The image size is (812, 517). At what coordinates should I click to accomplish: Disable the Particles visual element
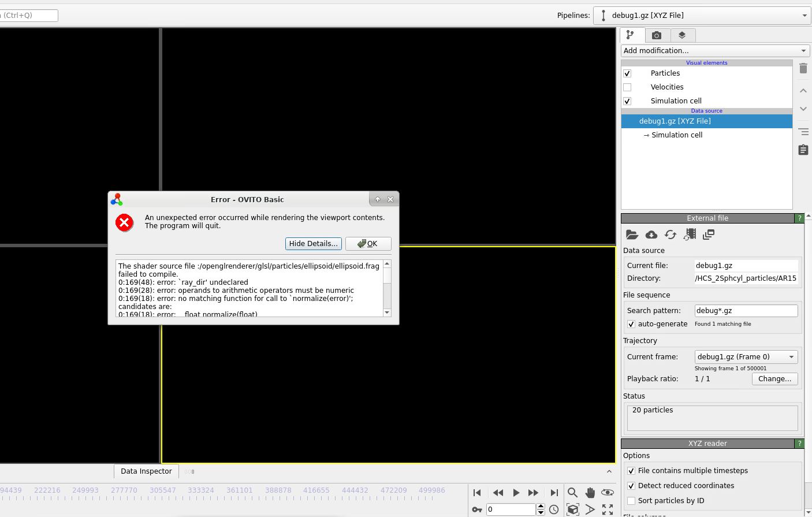(627, 73)
